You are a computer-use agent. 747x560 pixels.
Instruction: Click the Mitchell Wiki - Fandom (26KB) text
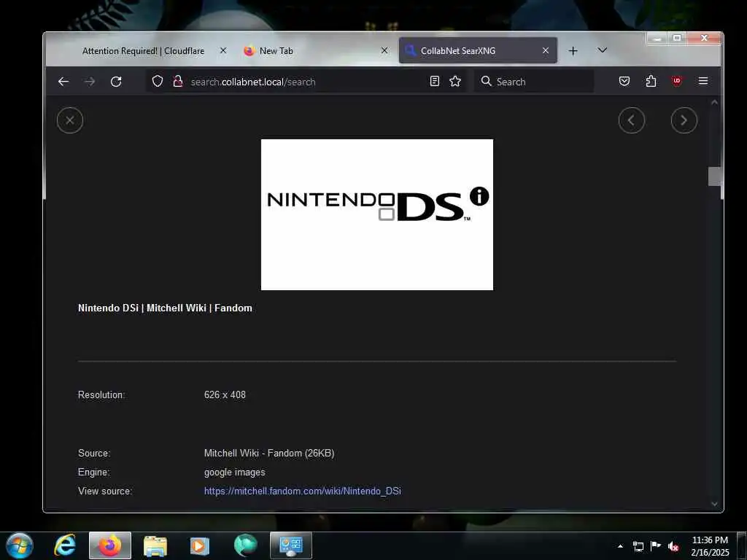tap(269, 454)
